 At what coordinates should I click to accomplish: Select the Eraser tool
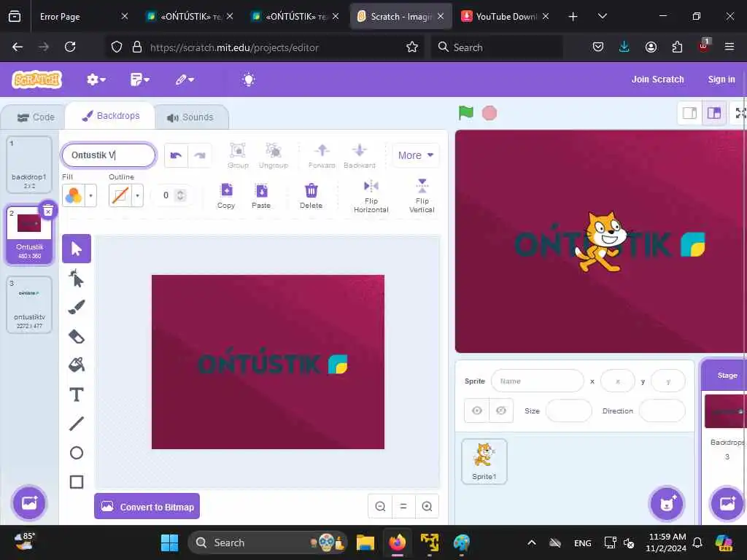pyautogui.click(x=76, y=336)
